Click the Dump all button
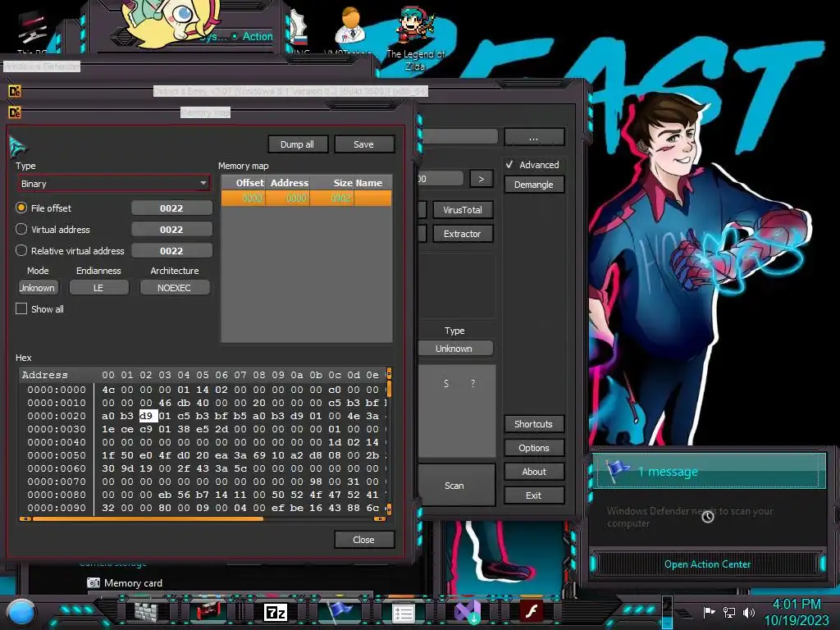 pos(297,144)
